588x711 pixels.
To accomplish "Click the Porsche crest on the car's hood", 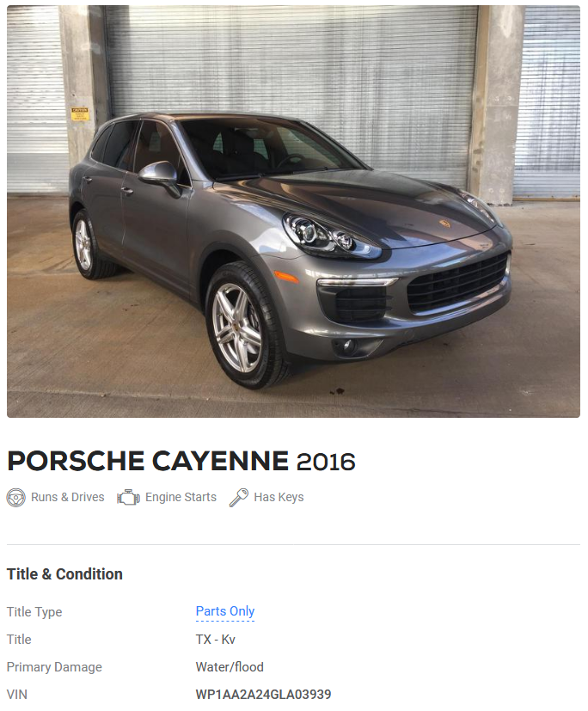I will click(x=444, y=224).
